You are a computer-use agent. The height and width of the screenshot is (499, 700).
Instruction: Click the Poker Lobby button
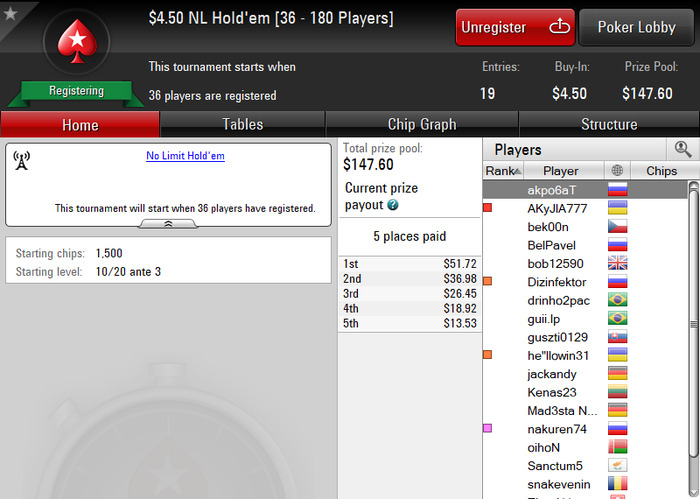(636, 27)
